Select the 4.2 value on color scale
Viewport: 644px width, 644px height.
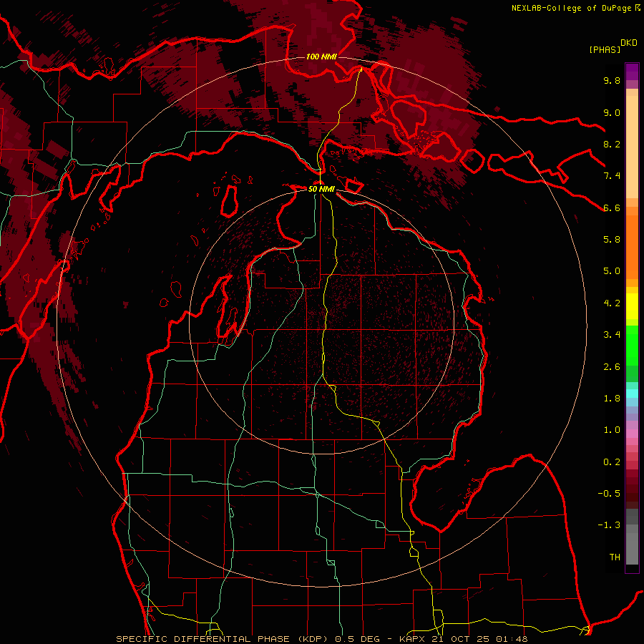[612, 303]
